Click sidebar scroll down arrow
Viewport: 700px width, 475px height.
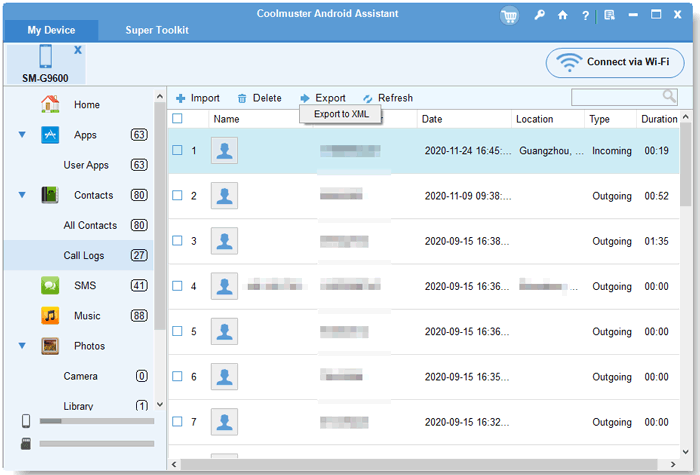click(x=160, y=404)
